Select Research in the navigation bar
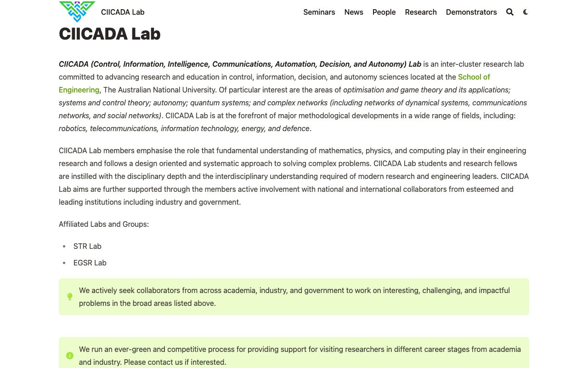Viewport: 588px width, 368px height. 421,12
